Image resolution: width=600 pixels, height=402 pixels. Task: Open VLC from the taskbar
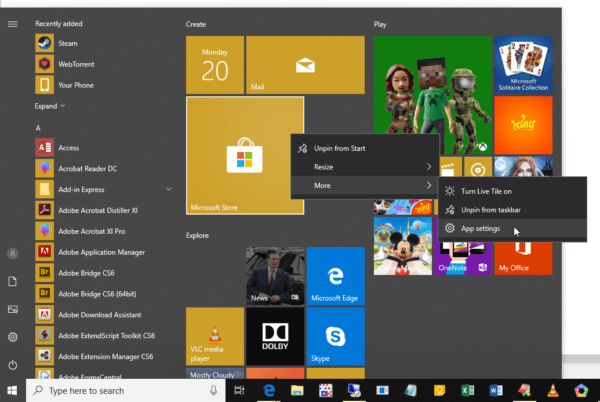click(x=553, y=391)
